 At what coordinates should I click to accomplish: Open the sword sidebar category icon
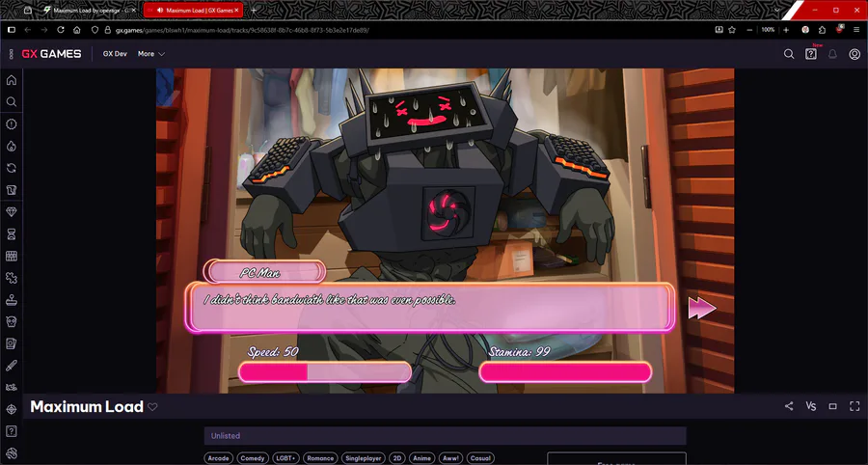point(11,366)
